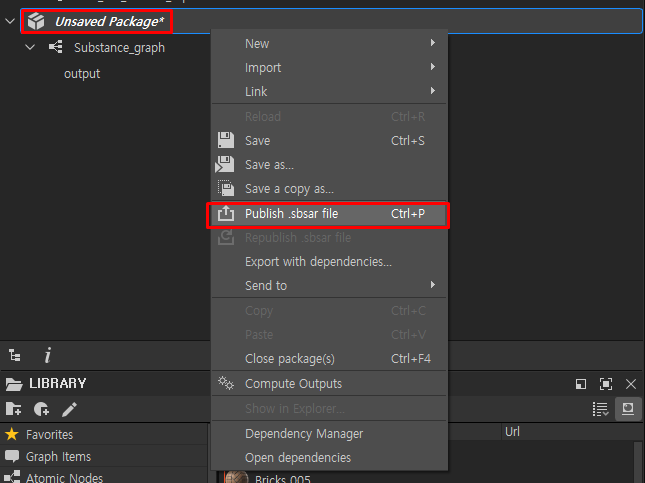Click the Graph Items comment icon
The width and height of the screenshot is (645, 483).
tap(12, 456)
